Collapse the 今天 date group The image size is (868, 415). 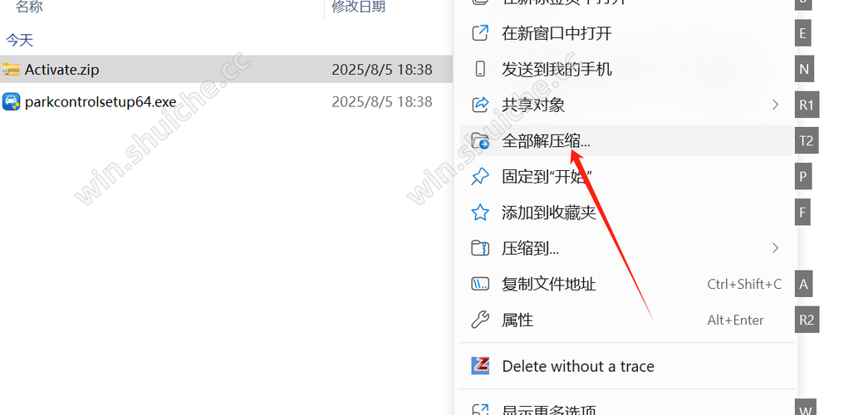pos(19,40)
